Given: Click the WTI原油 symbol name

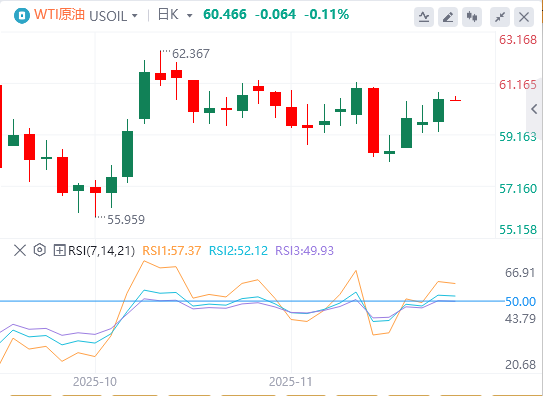Looking at the screenshot, I should (x=59, y=15).
